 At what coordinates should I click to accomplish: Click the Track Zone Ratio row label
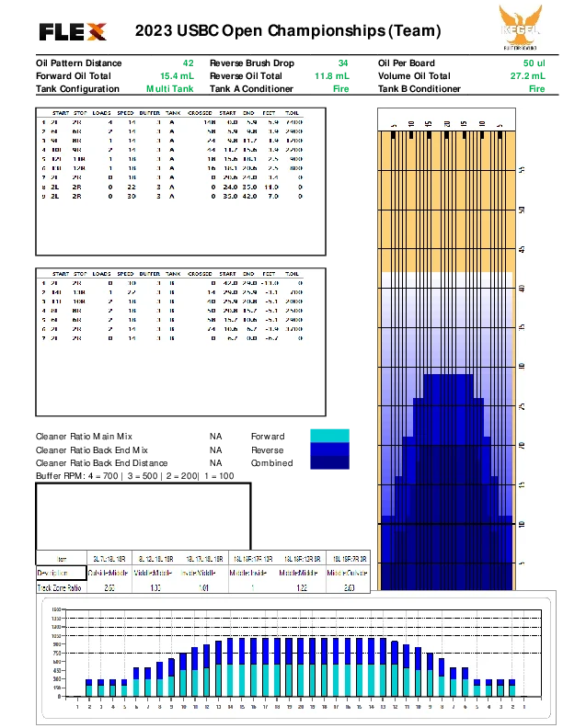click(60, 587)
